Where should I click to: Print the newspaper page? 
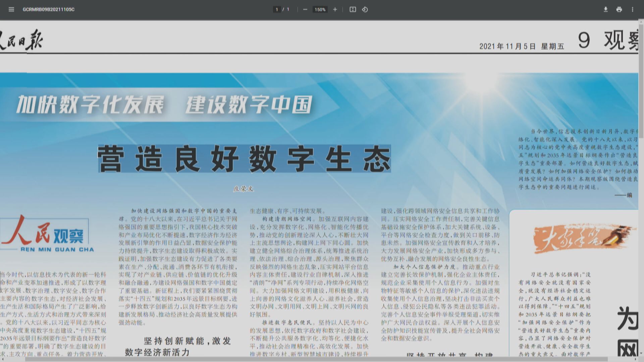(619, 9)
